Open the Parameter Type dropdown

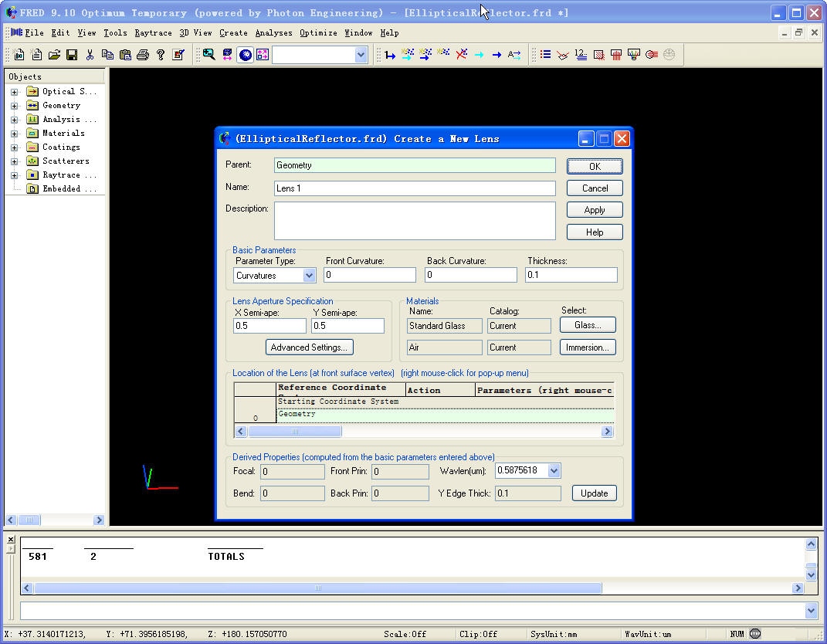309,276
